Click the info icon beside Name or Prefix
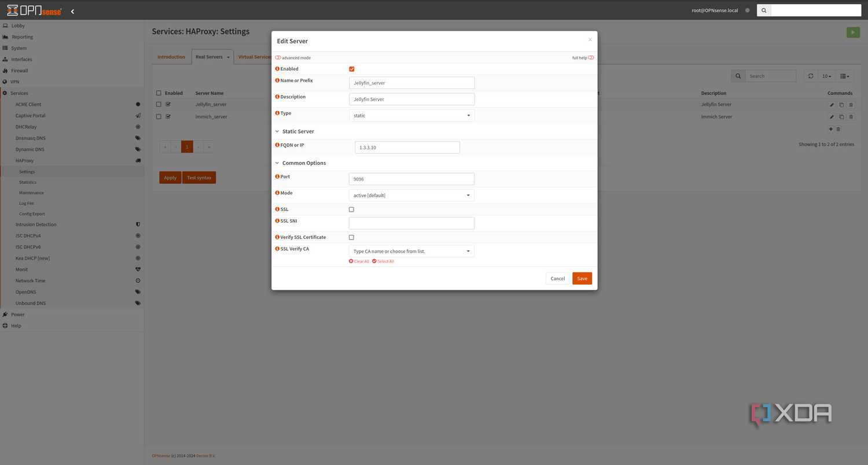The image size is (868, 465). pos(277,80)
